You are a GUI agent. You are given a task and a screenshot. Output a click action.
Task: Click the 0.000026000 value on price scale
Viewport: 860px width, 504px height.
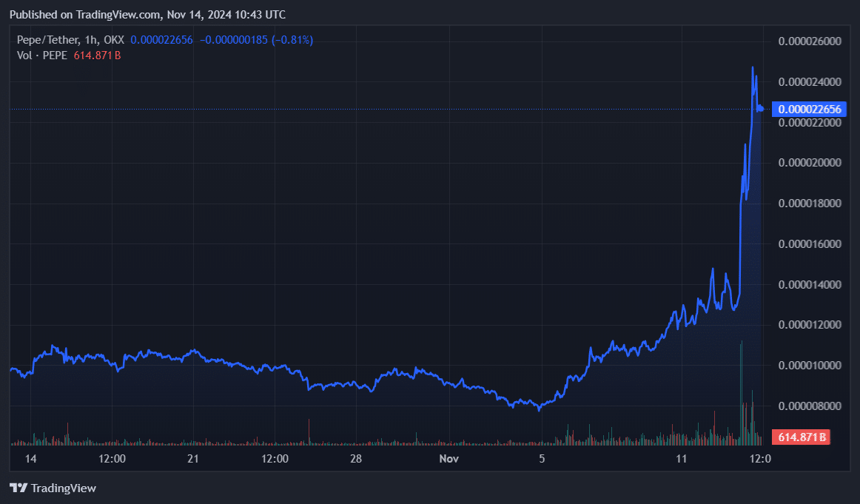tap(808, 41)
